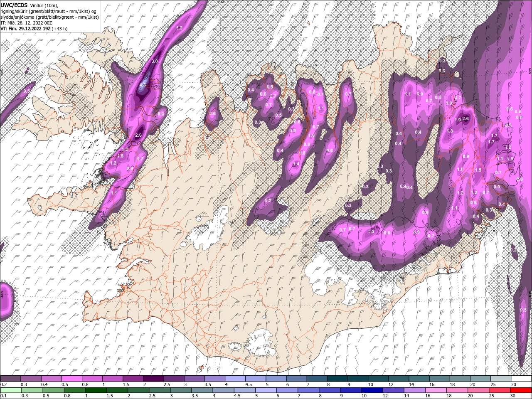Click the 'UWC/ECDS: Vindur (10m)' title line
Image resolution: width=532 pixels, height=399 pixels.
(30, 5)
